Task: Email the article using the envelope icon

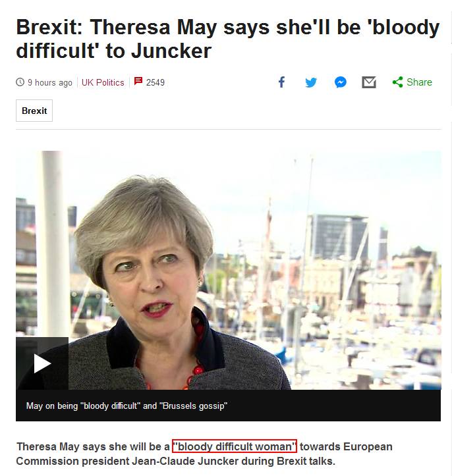Action: coord(369,82)
